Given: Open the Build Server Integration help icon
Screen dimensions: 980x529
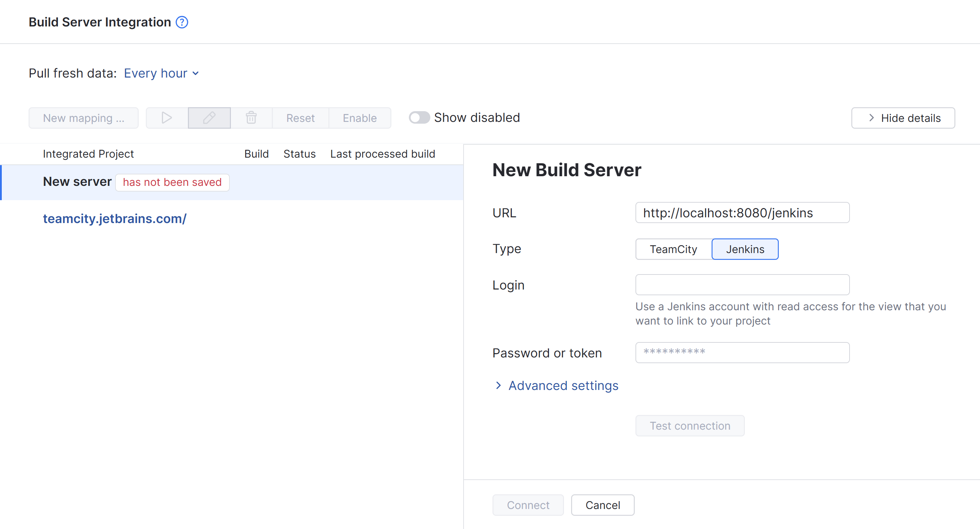Looking at the screenshot, I should pyautogui.click(x=182, y=22).
